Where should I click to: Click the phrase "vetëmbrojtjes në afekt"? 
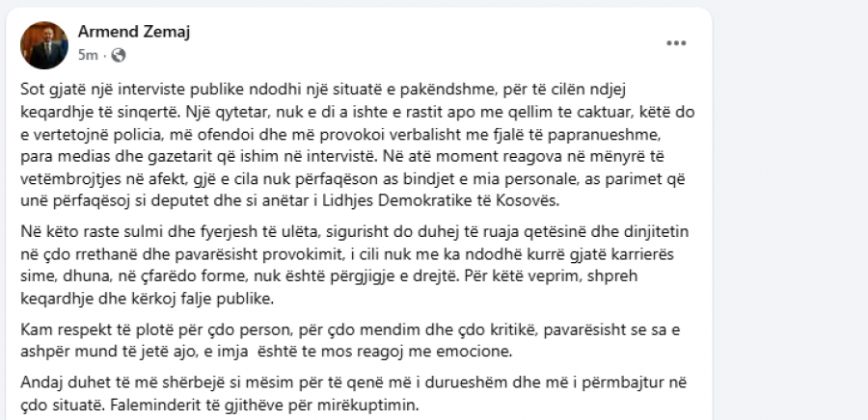tap(91, 178)
